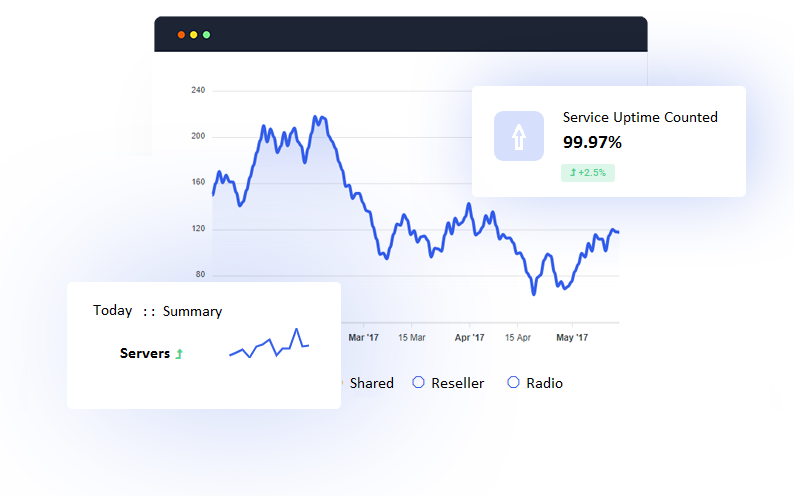The image size is (794, 496).
Task: Click the red window dot
Action: click(x=181, y=35)
